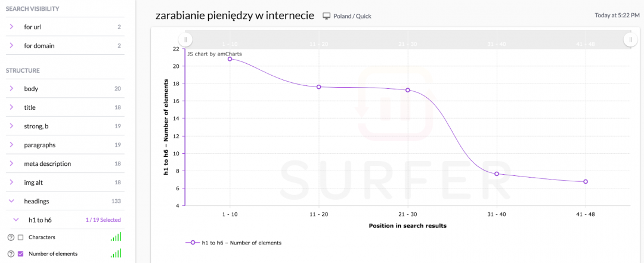Uncheck the Number of elements checkbox
This screenshot has height=263, width=644.
click(21, 254)
